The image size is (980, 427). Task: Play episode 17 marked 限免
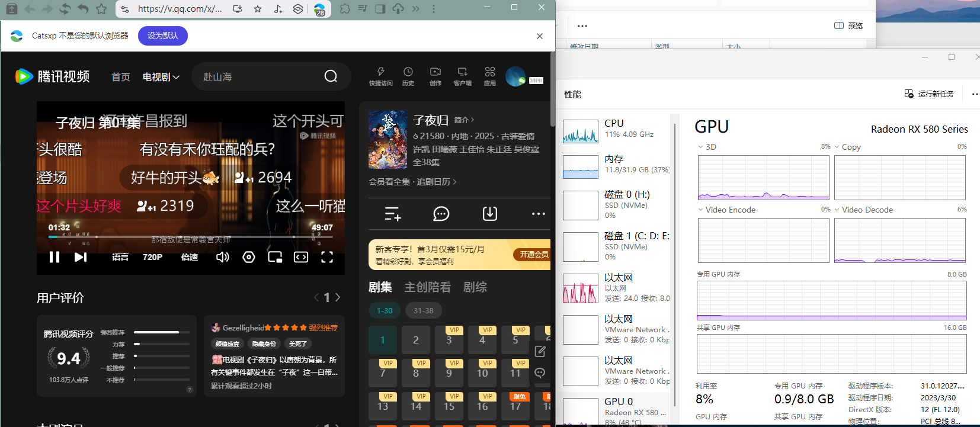(x=515, y=406)
